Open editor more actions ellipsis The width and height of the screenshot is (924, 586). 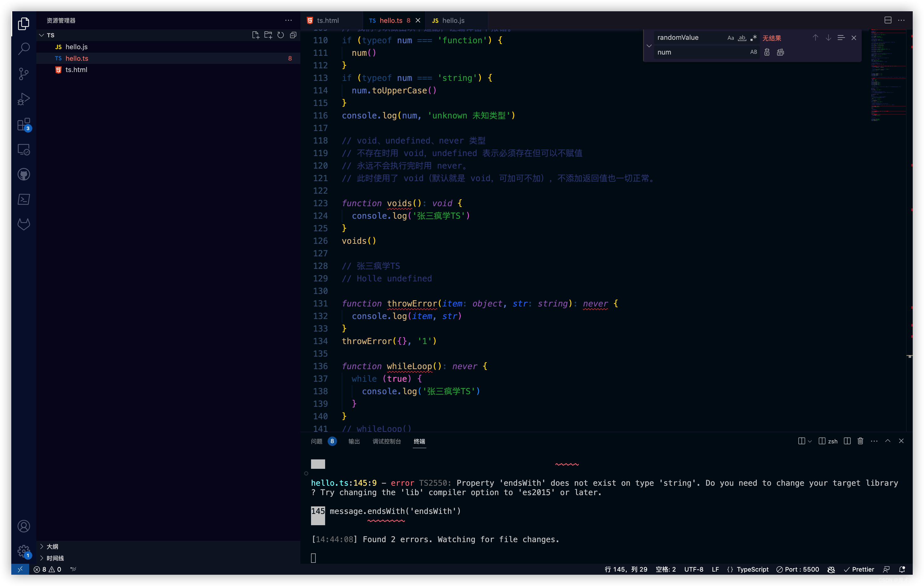901,20
